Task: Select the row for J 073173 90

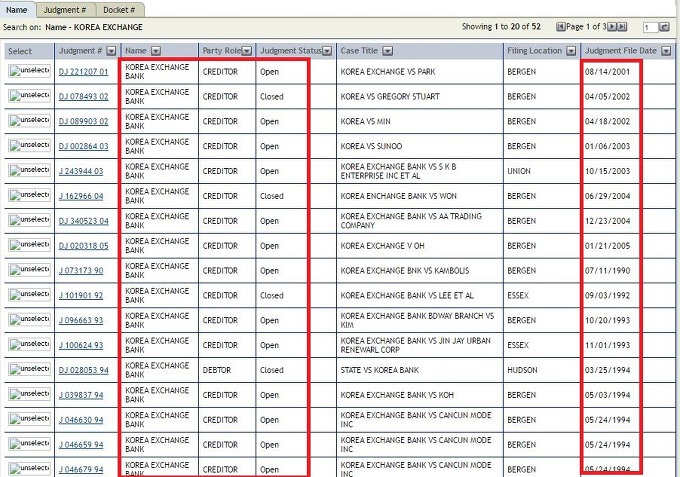Action: pyautogui.click(x=29, y=269)
